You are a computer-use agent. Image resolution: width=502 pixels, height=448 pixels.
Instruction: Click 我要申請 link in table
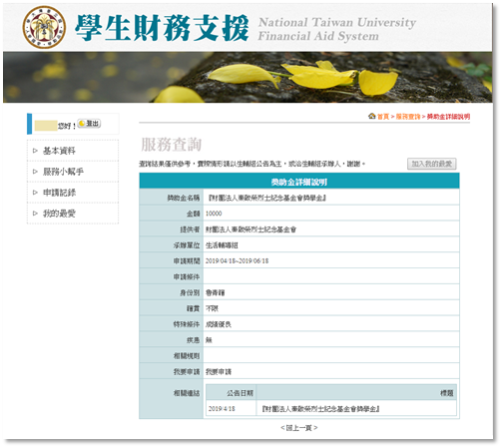click(x=219, y=372)
